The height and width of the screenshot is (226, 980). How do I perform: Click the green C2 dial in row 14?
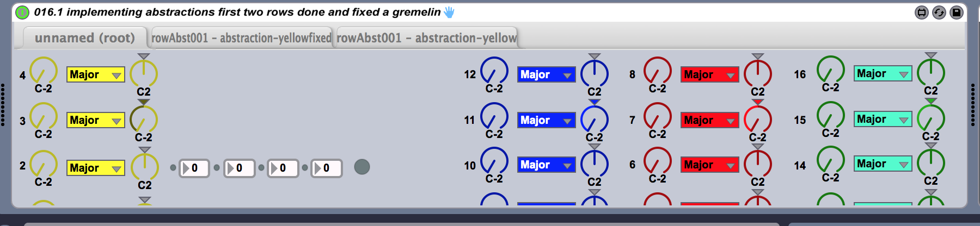pos(931,162)
